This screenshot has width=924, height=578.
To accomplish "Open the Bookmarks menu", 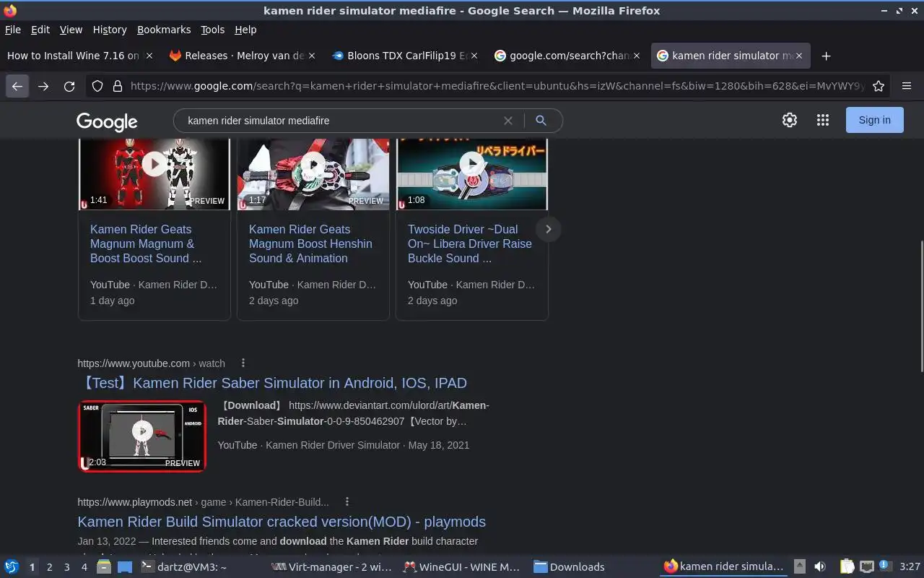I will [164, 30].
